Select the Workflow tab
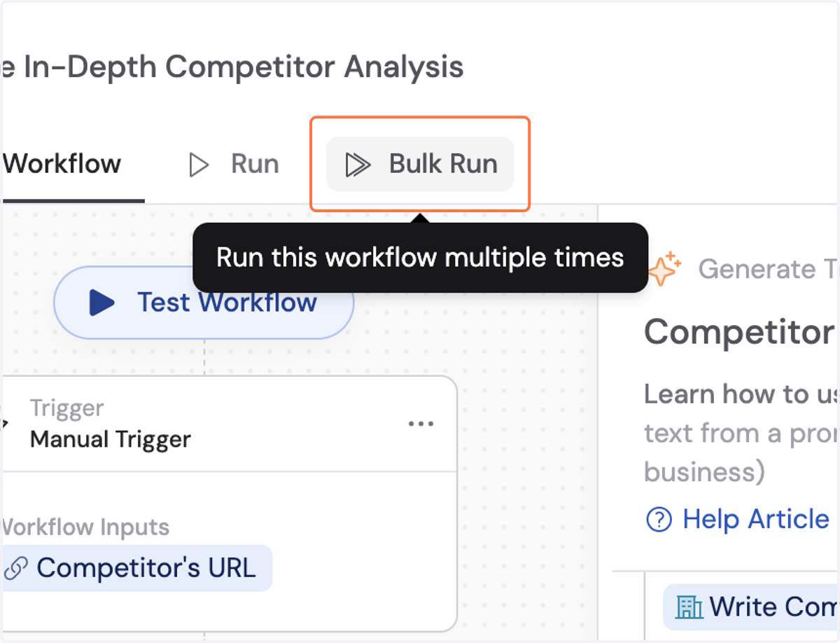The width and height of the screenshot is (840, 643). (62, 164)
